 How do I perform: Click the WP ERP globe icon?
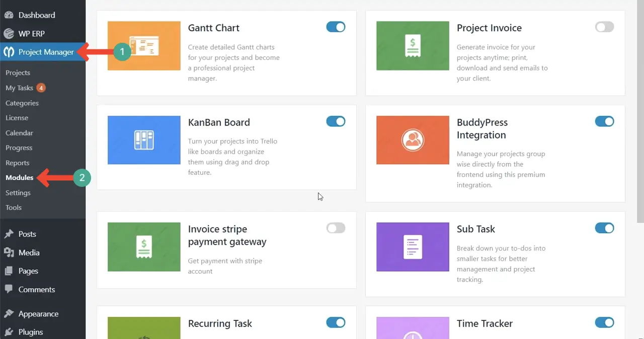click(9, 34)
